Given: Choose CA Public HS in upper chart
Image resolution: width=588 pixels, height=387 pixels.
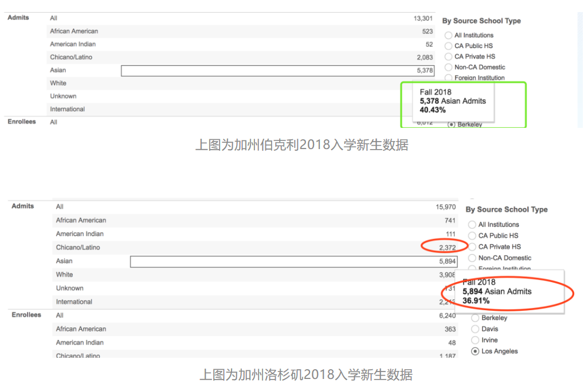Looking at the screenshot, I should (x=448, y=46).
